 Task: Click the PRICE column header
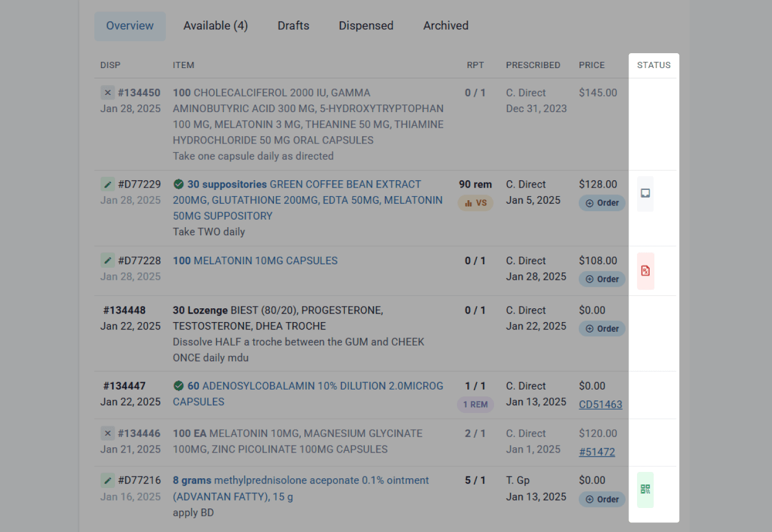click(x=592, y=65)
